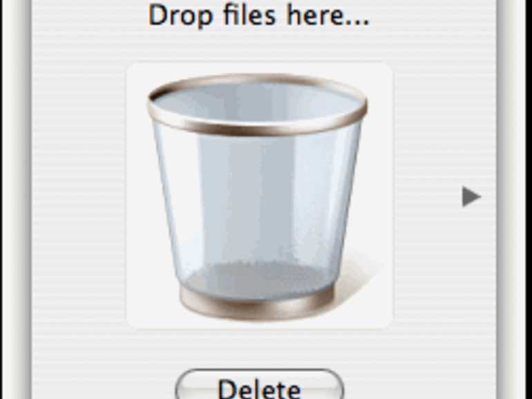
Task: Click the "Drop files here..." label
Action: pyautogui.click(x=258, y=15)
